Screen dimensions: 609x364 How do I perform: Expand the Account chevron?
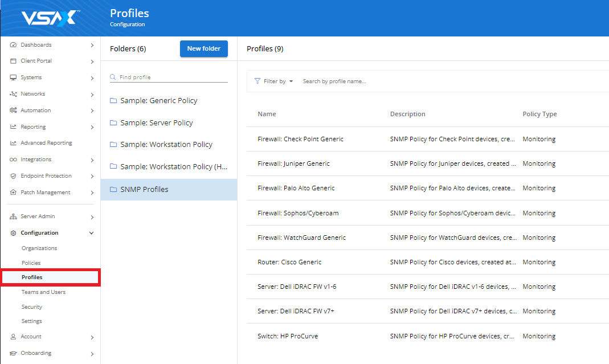pyautogui.click(x=92, y=338)
